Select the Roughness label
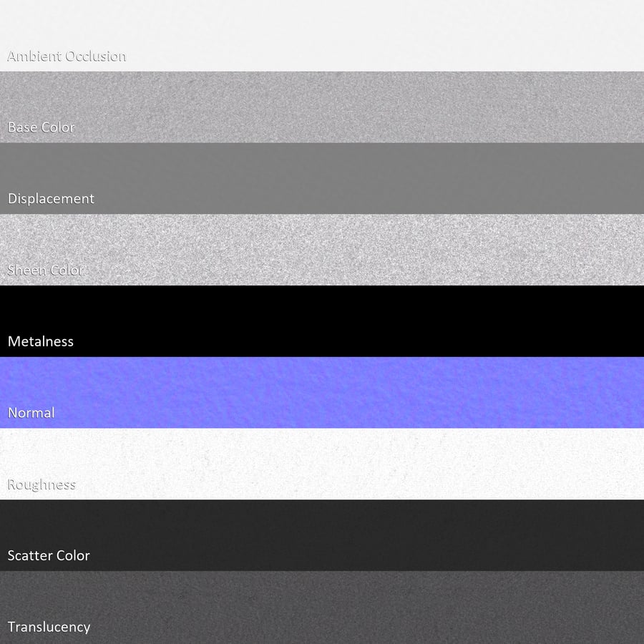The height and width of the screenshot is (644, 644). point(42,484)
